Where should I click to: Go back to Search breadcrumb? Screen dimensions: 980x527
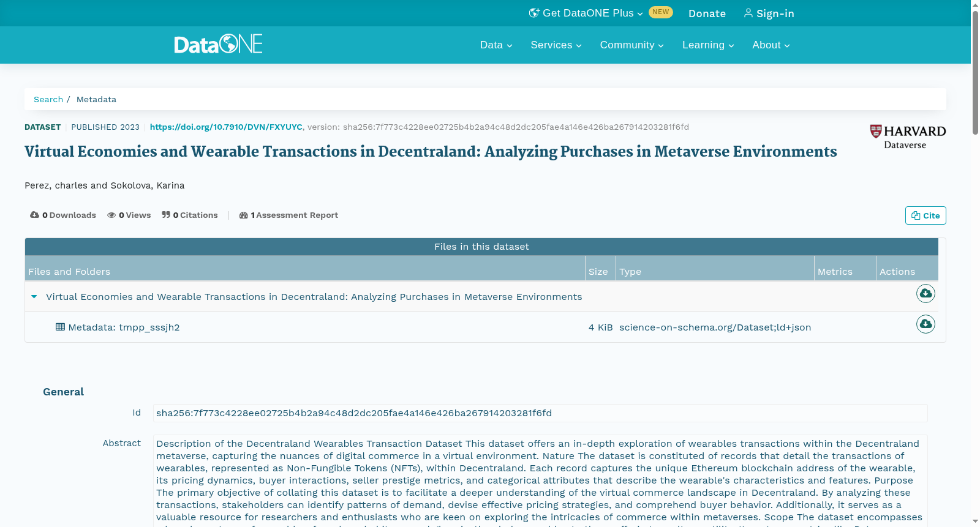[48, 99]
